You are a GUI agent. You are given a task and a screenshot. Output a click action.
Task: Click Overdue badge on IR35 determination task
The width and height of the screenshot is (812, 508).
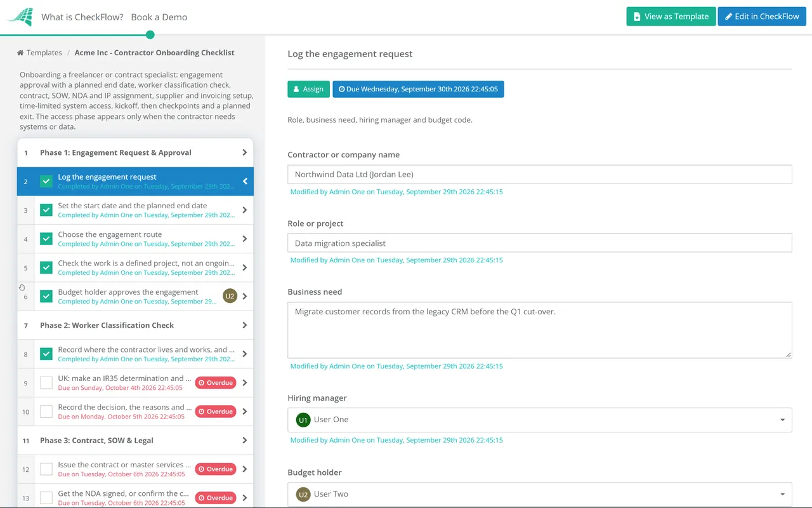click(x=216, y=383)
